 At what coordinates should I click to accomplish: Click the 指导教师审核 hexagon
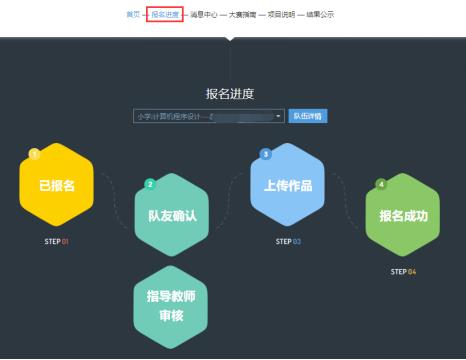pos(171,307)
